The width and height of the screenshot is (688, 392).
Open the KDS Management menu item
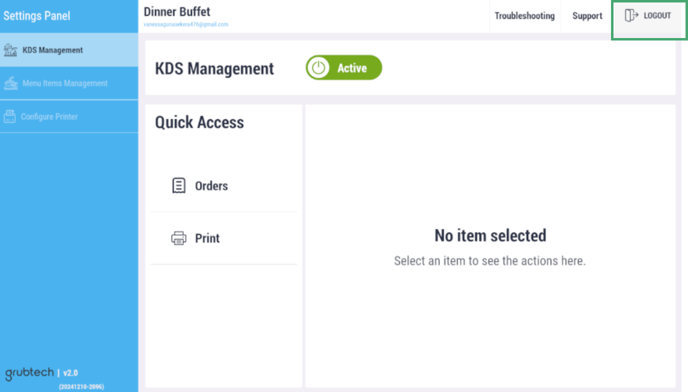69,50
